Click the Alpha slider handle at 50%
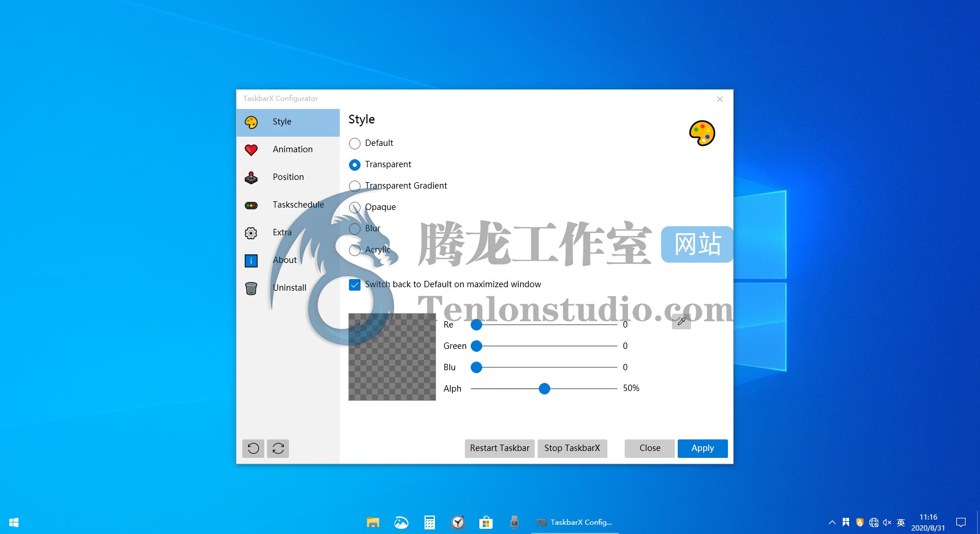 tap(545, 389)
